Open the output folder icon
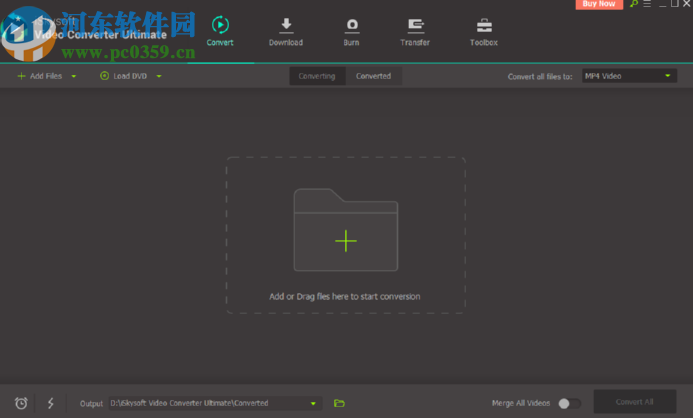 tap(339, 403)
